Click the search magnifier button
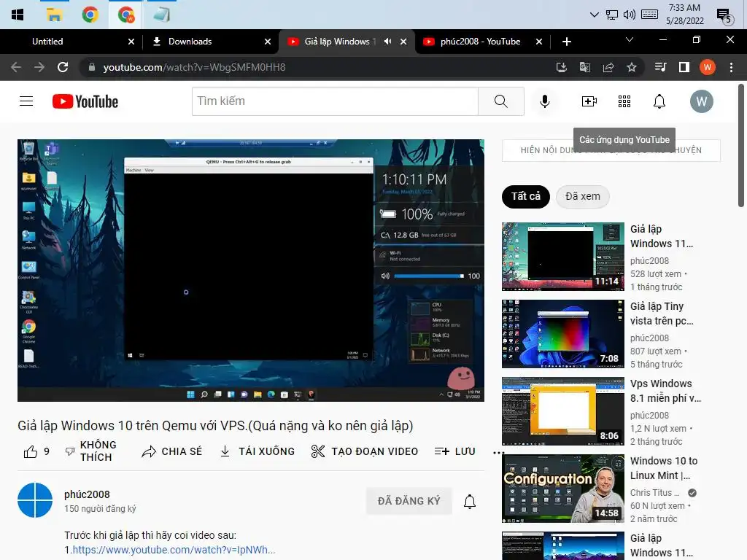747x560 pixels. 500,101
